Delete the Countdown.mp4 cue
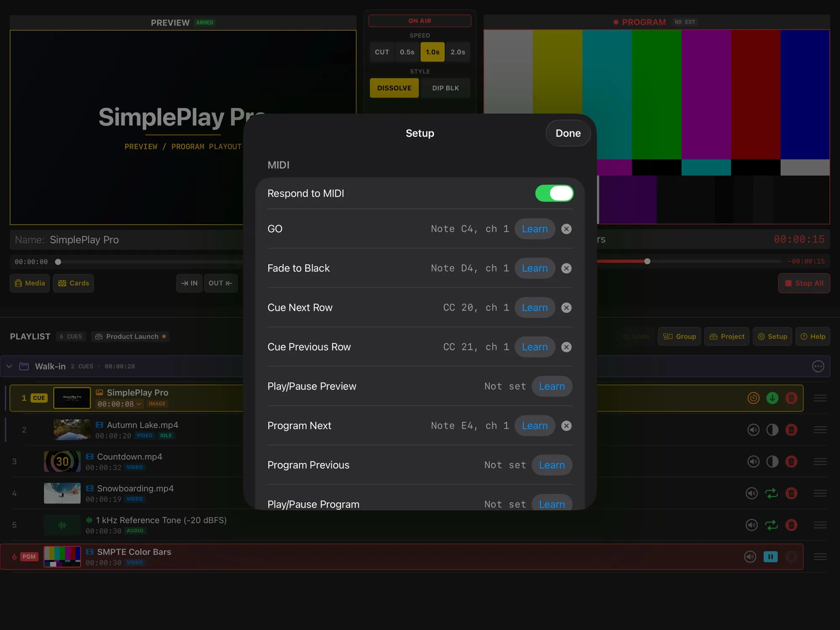This screenshot has width=840, height=630. [791, 462]
